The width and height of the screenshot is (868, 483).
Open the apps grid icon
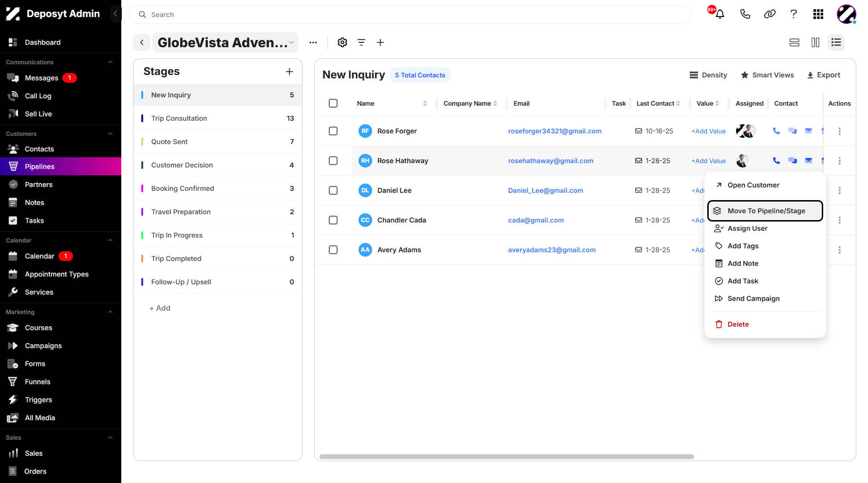(818, 14)
